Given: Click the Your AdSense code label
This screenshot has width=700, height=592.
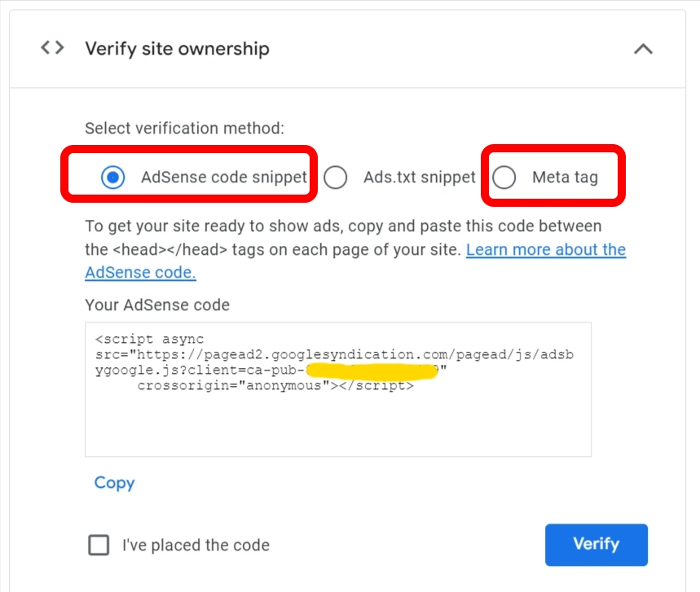Looking at the screenshot, I should tap(157, 305).
